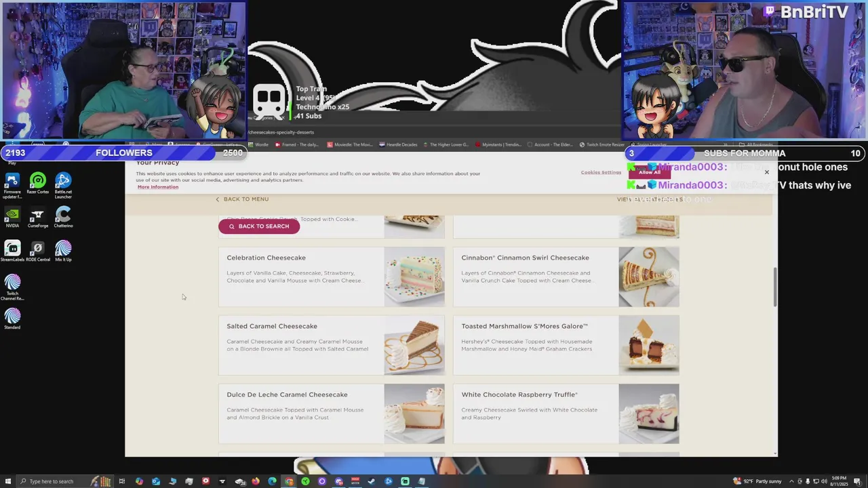
Task: Open the Battle.net Launcher desktop icon
Action: tap(63, 185)
